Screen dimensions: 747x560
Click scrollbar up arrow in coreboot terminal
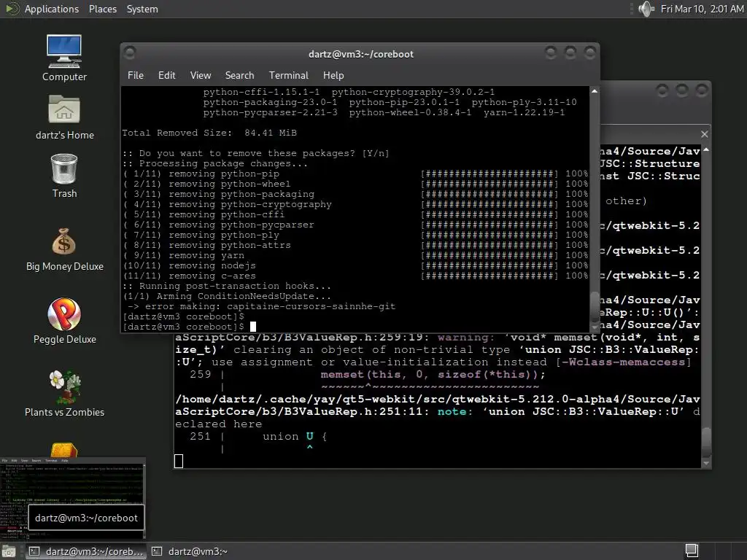594,91
